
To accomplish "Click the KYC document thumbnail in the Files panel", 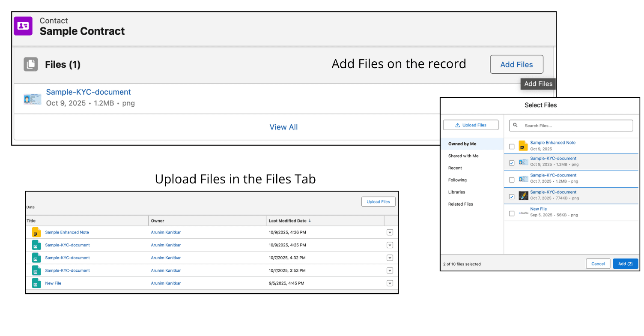I will [x=33, y=99].
